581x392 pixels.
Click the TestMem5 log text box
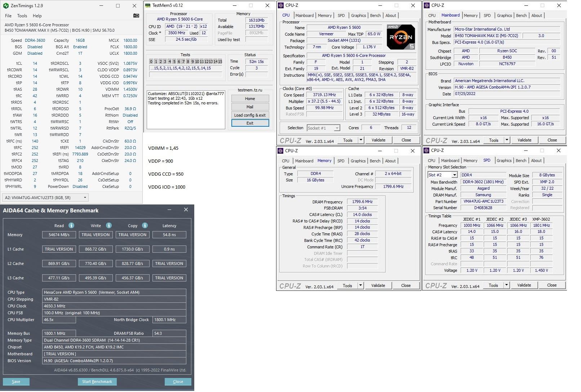tap(186, 110)
